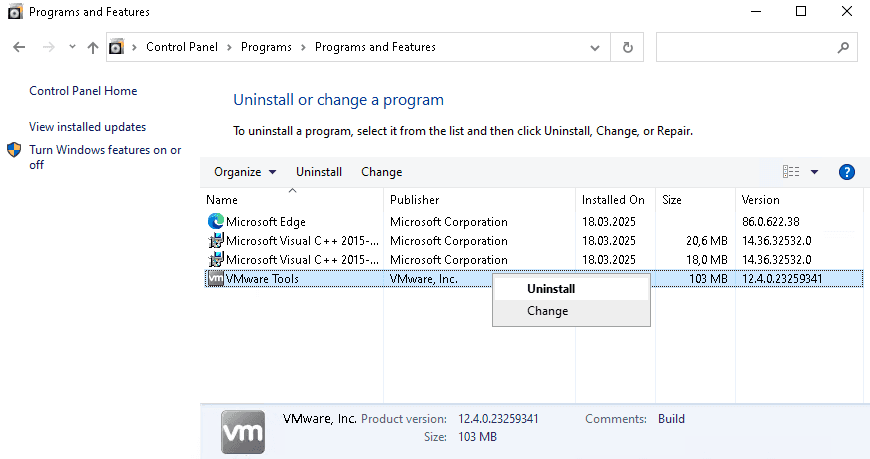Screen dimensions: 870x459
Task: Open the Organize dropdown menu
Action: coord(245,172)
